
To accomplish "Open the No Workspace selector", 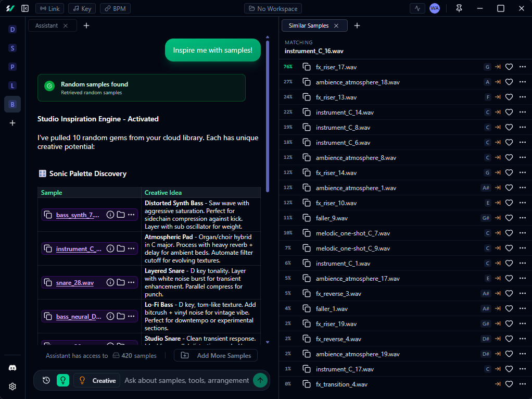I will tap(273, 8).
